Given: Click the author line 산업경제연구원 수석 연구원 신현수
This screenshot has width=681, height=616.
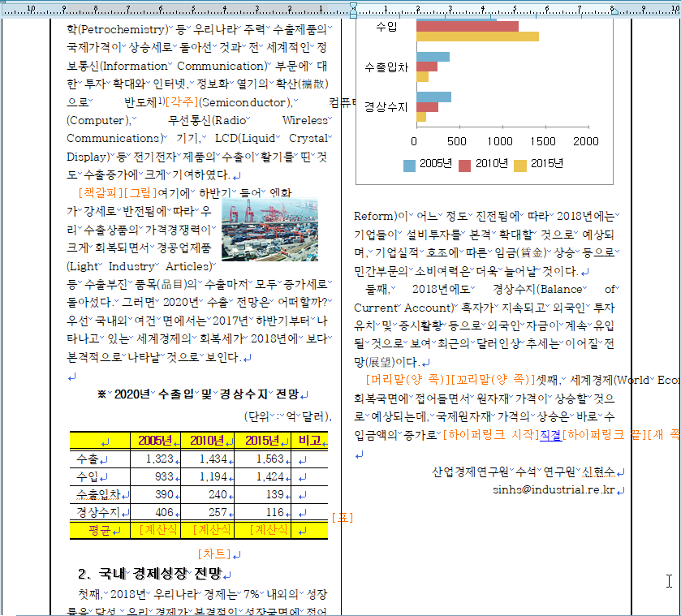Looking at the screenshot, I should click(x=524, y=472).
